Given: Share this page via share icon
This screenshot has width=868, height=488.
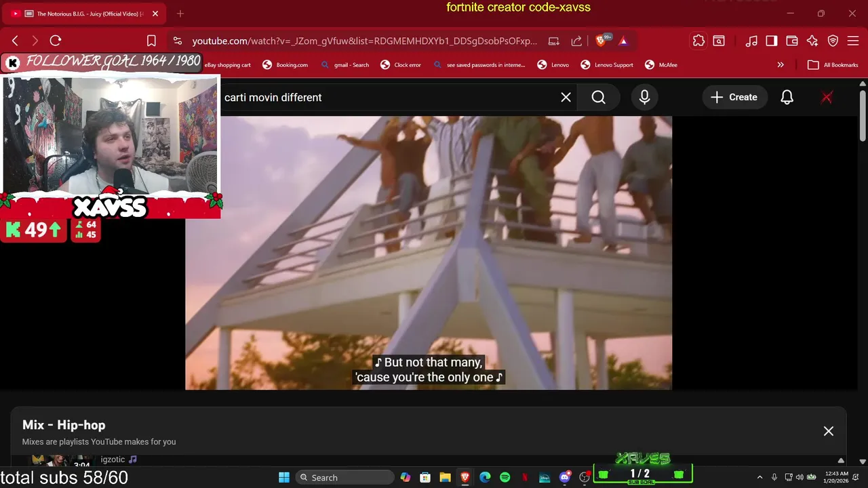Looking at the screenshot, I should [576, 41].
